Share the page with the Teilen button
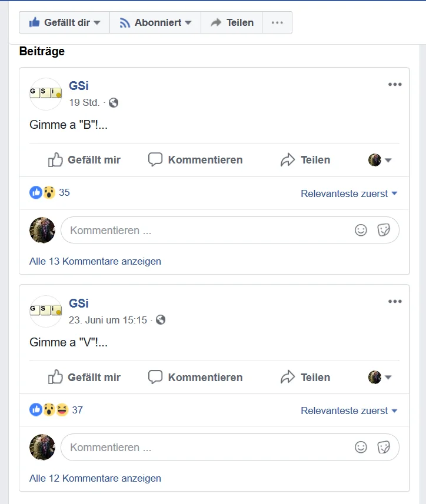This screenshot has width=426, height=504. [x=232, y=23]
